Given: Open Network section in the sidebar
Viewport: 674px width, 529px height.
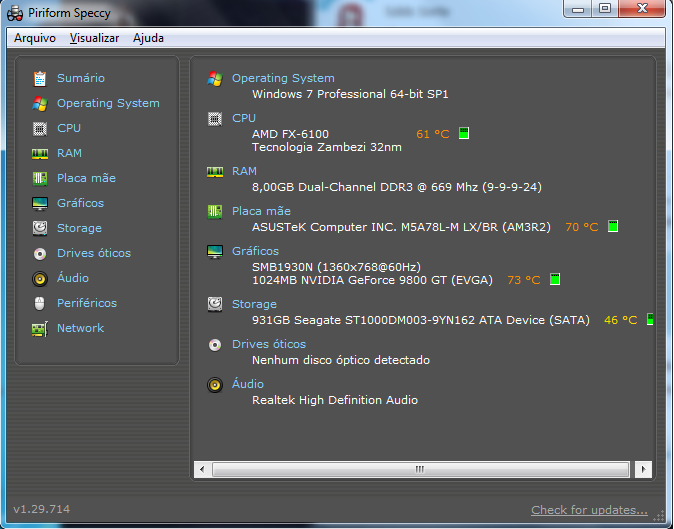Looking at the screenshot, I should click(80, 328).
